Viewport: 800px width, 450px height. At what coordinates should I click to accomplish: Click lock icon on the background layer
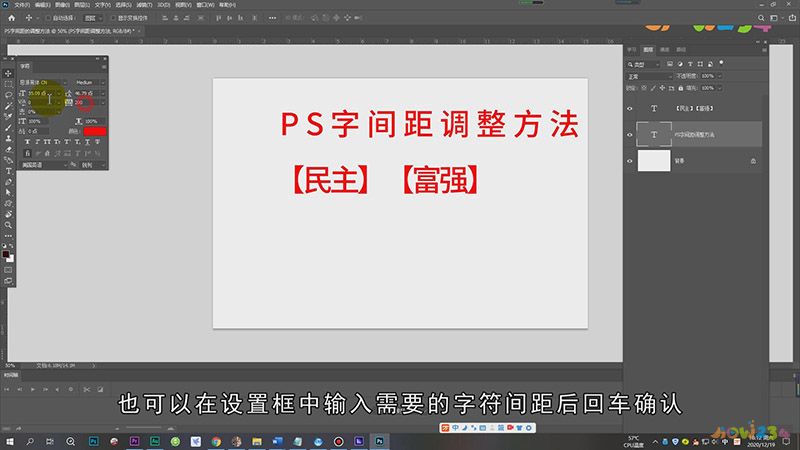click(753, 161)
